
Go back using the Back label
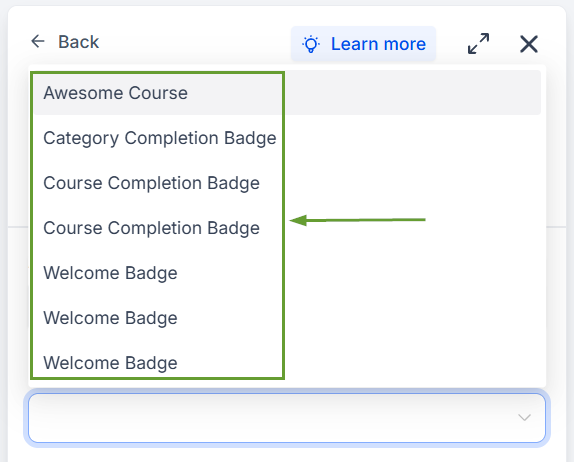coord(79,42)
